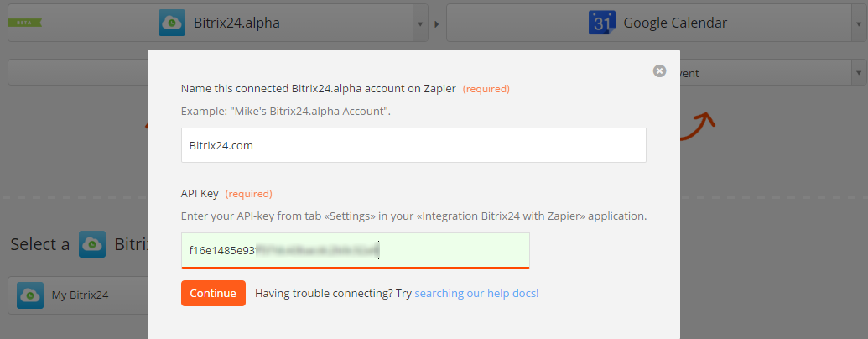This screenshot has width=868, height=339.
Task: Focus the API Key input field
Action: click(355, 250)
